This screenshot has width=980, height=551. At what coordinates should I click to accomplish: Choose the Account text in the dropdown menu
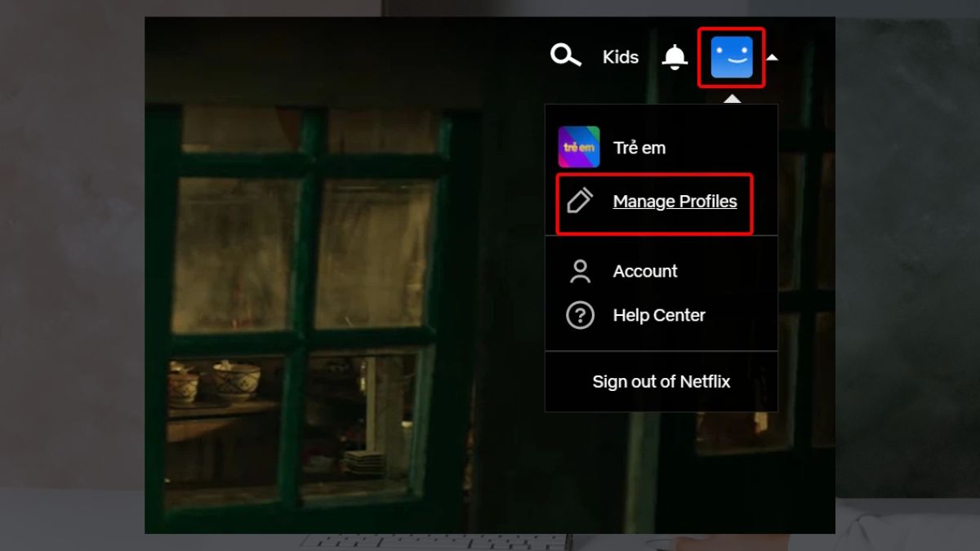coord(645,271)
